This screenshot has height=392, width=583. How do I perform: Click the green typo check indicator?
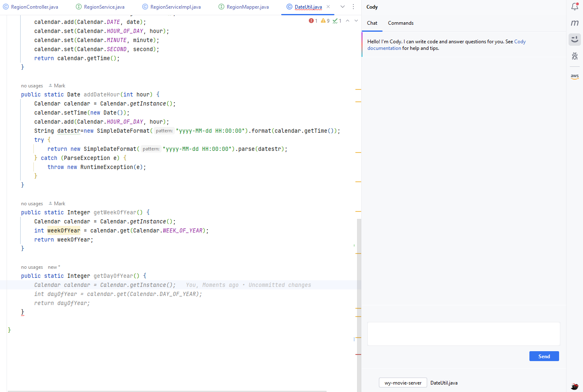coord(337,21)
